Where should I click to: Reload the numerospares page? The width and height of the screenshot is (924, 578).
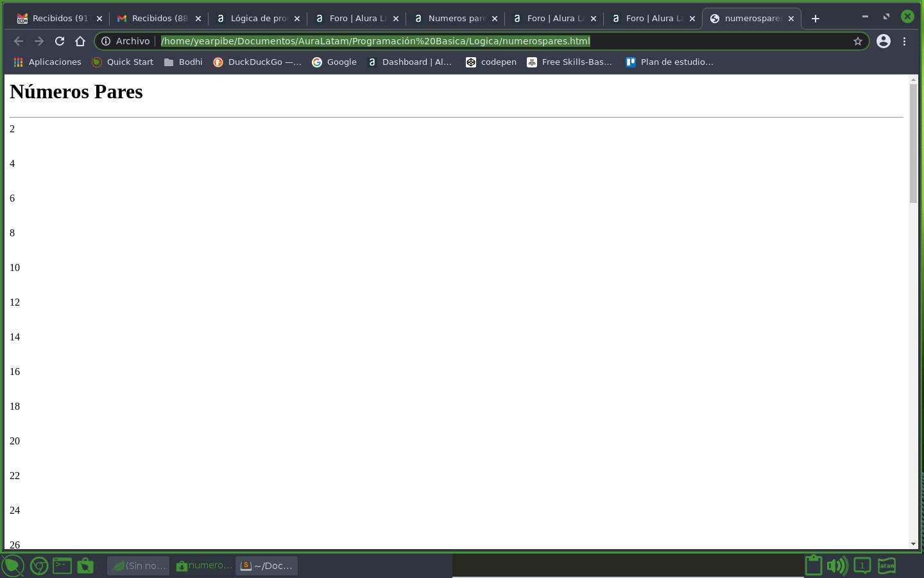[x=60, y=41]
